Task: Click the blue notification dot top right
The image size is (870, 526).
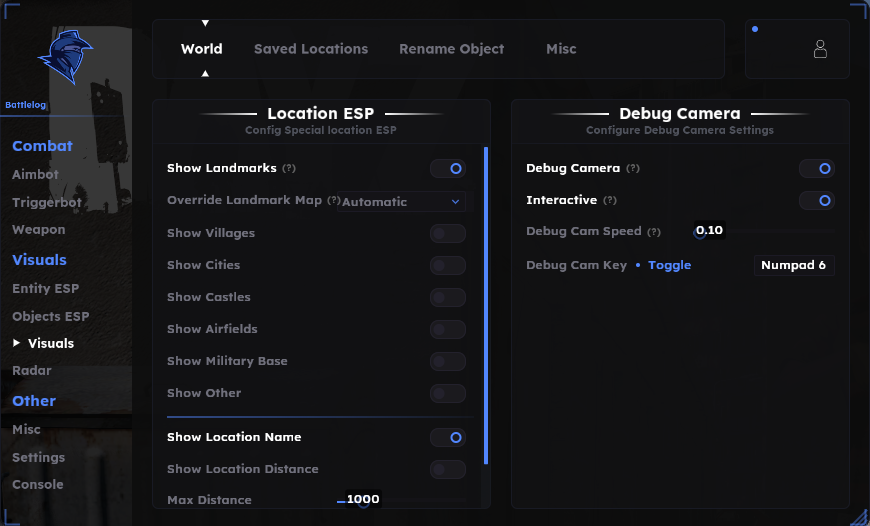Action: pos(755,29)
